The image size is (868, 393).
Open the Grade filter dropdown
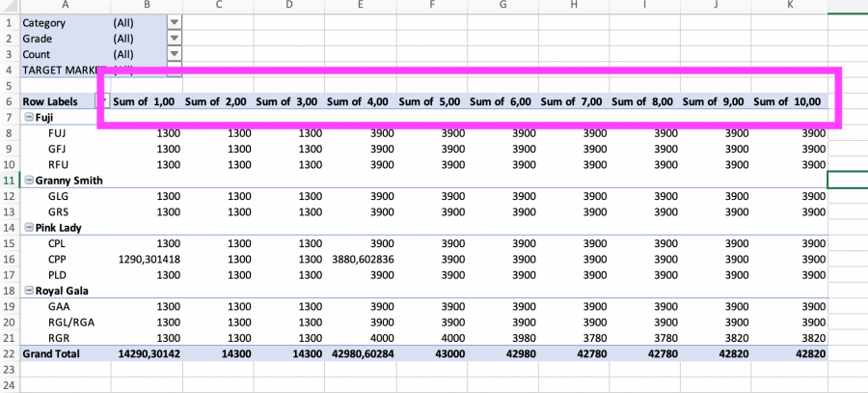[175, 39]
